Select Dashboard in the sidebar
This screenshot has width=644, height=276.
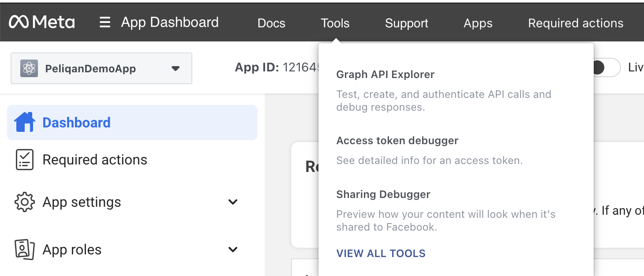pyautogui.click(x=132, y=123)
